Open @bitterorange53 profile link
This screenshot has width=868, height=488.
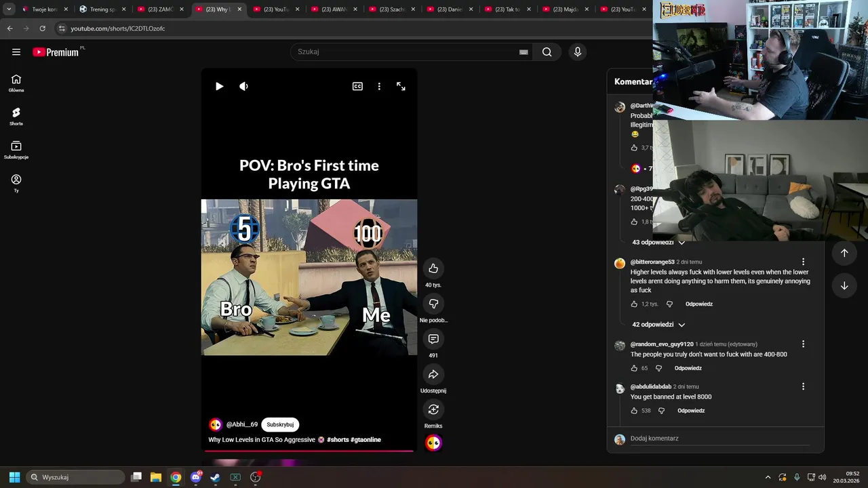652,262
